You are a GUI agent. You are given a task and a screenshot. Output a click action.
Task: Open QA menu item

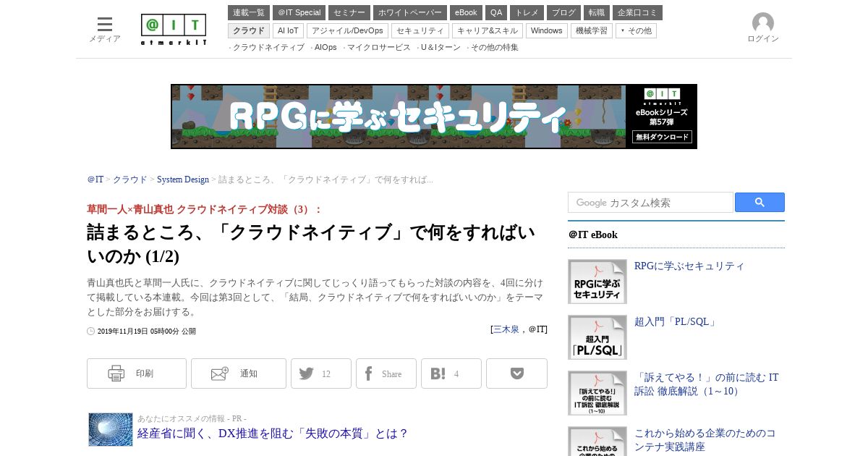496,12
